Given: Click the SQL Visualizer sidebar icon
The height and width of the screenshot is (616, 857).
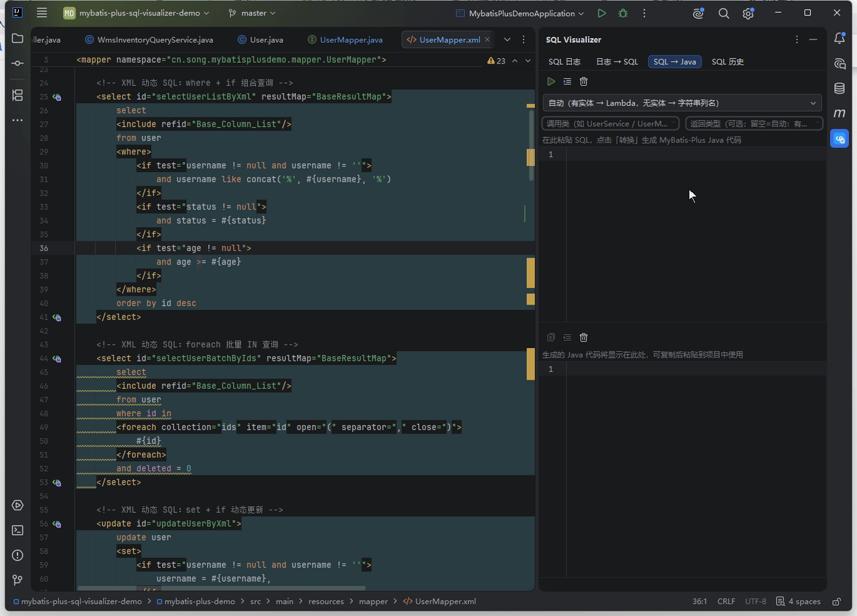Looking at the screenshot, I should pyautogui.click(x=840, y=139).
